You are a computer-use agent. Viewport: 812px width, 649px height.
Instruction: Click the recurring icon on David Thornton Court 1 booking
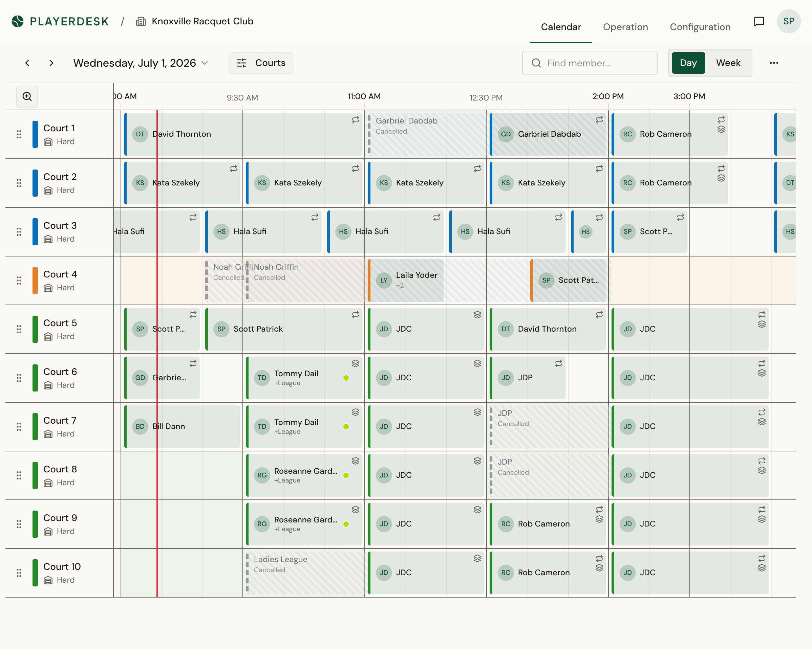[355, 120]
